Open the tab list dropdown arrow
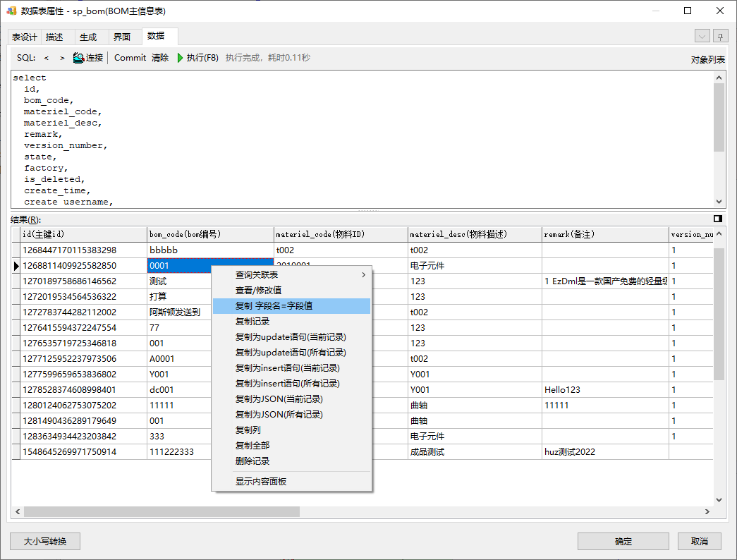Screen dimensions: 737x560 [x=702, y=36]
